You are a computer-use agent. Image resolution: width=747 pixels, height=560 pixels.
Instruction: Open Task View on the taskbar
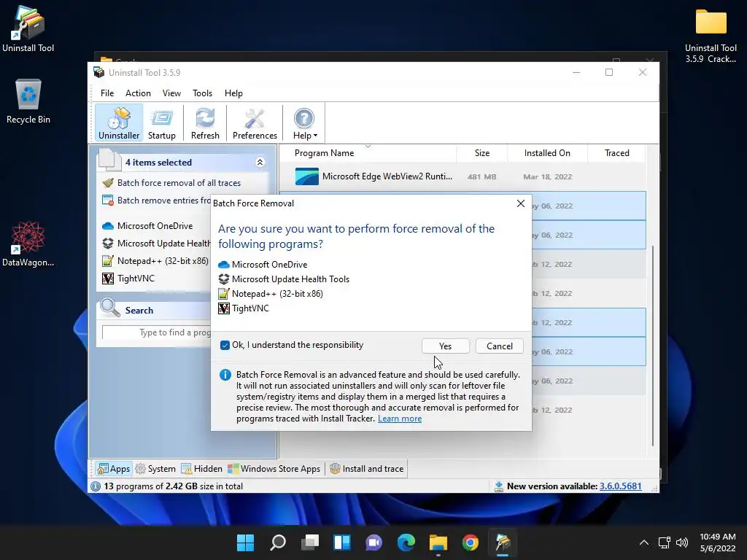tap(310, 542)
